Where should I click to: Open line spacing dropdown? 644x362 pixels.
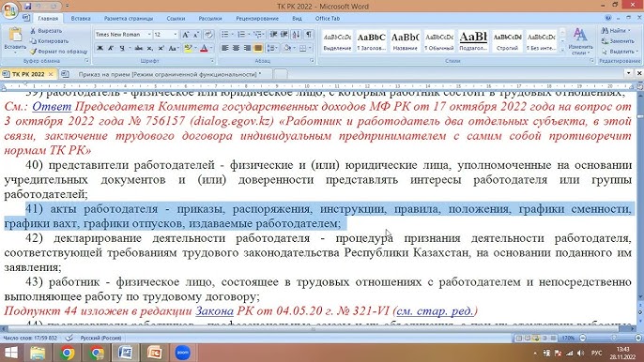click(272, 49)
